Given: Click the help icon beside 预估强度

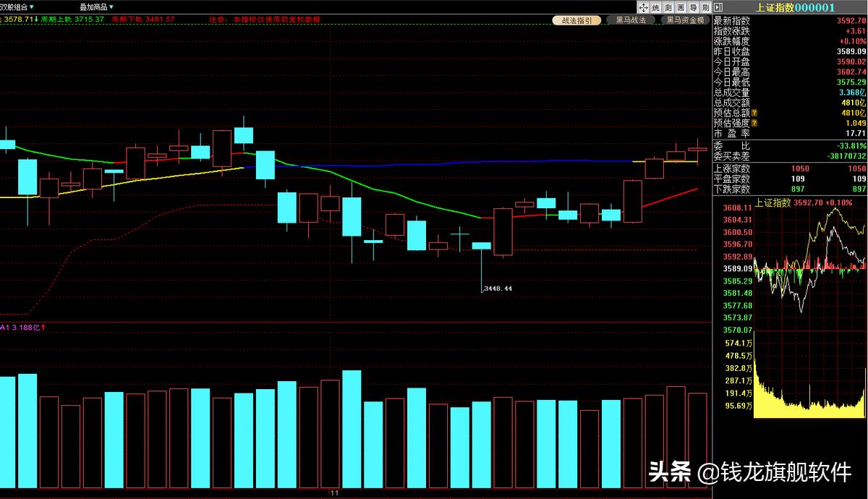Looking at the screenshot, I should [754, 124].
